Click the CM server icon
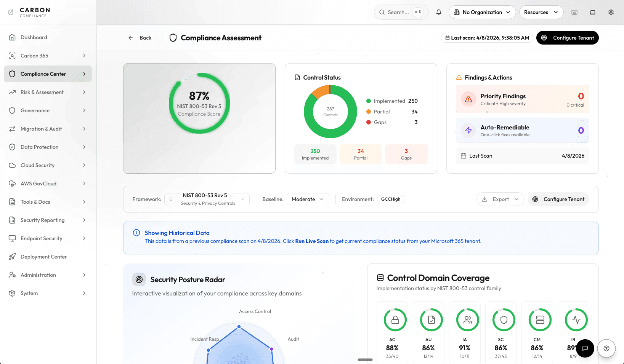Image resolution: width=624 pixels, height=364 pixels. (x=540, y=320)
